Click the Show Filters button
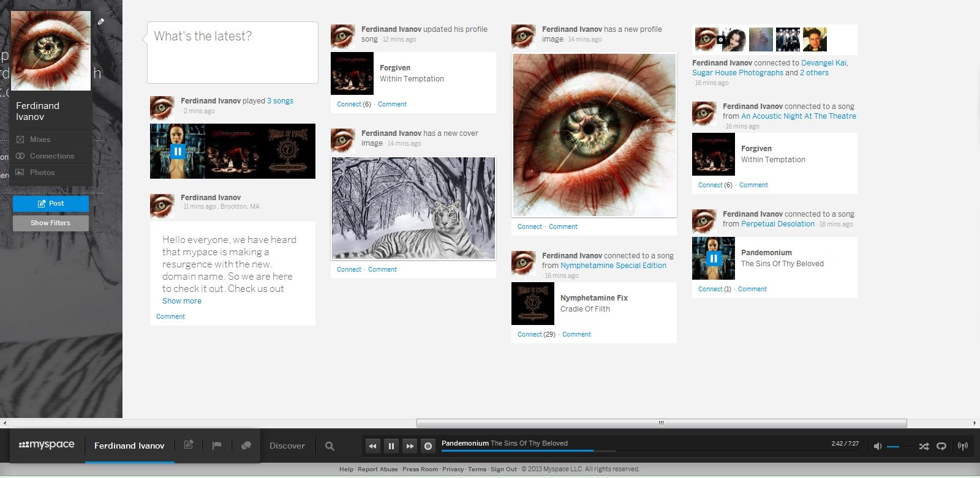 51,223
